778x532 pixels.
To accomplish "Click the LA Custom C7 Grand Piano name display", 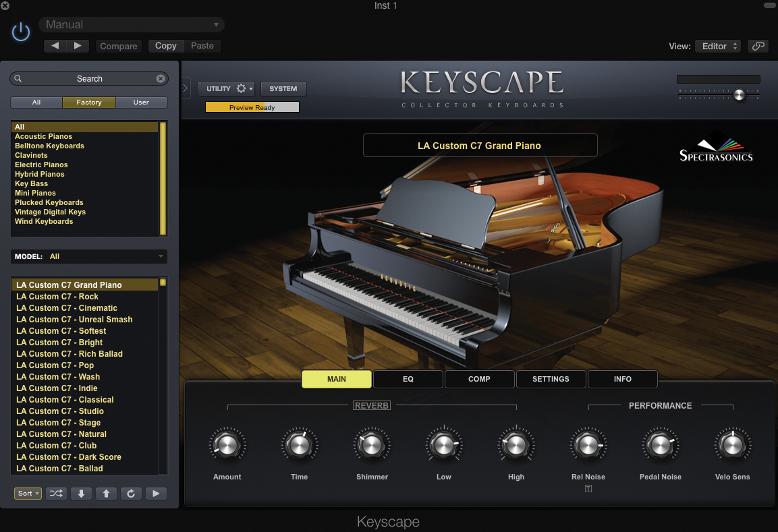I will [x=480, y=145].
